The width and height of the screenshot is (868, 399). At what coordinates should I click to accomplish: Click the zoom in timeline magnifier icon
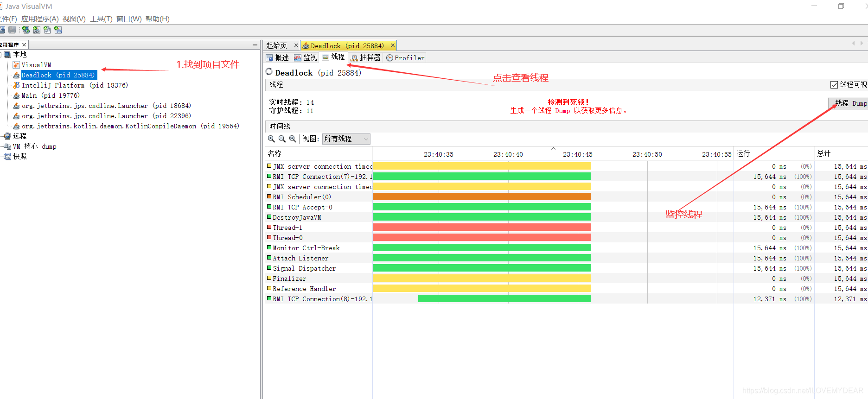point(271,139)
